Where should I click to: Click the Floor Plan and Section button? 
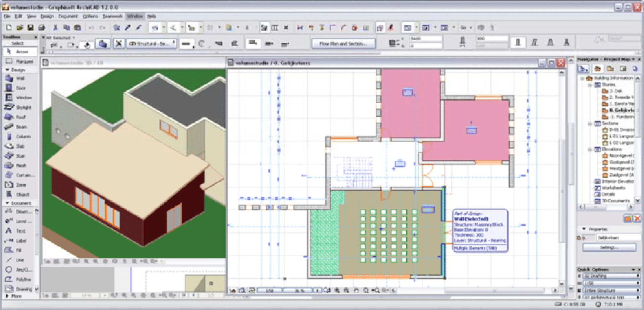343,44
